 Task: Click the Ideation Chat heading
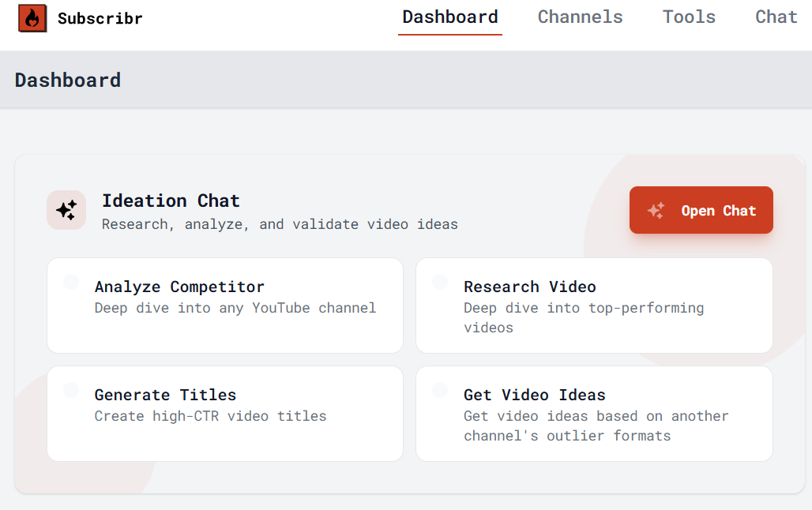(171, 201)
